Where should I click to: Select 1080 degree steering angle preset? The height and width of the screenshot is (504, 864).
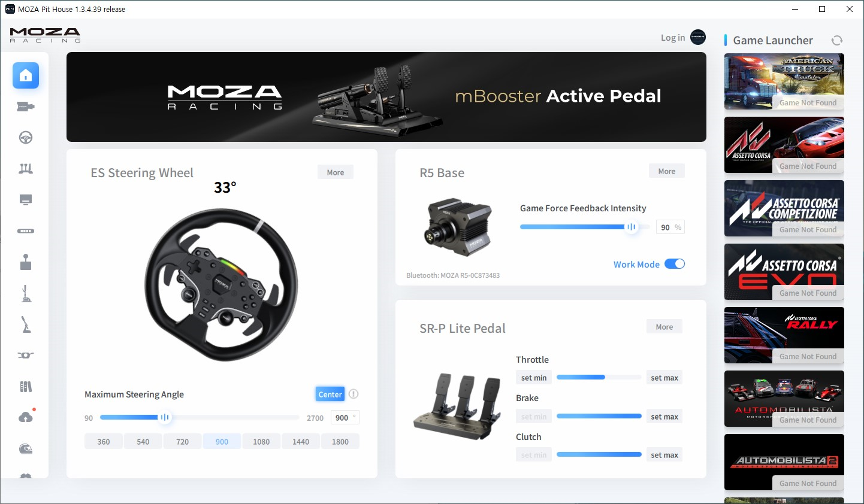[261, 442]
